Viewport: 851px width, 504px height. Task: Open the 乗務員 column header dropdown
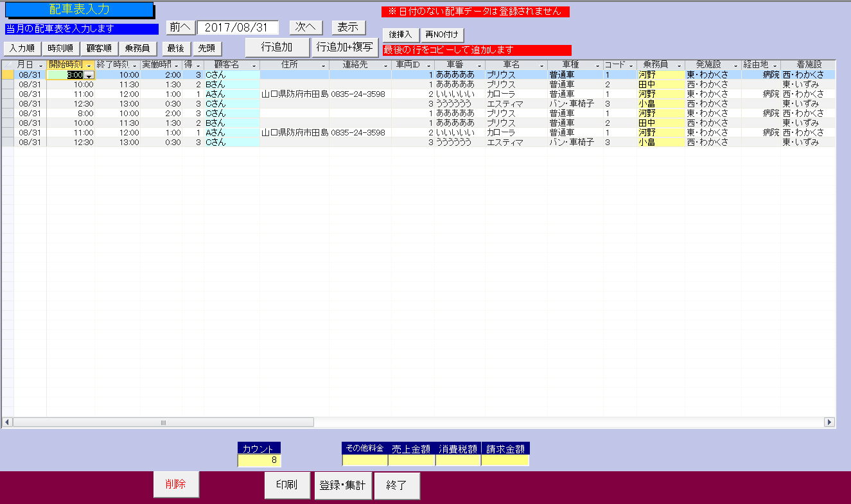[x=679, y=65]
